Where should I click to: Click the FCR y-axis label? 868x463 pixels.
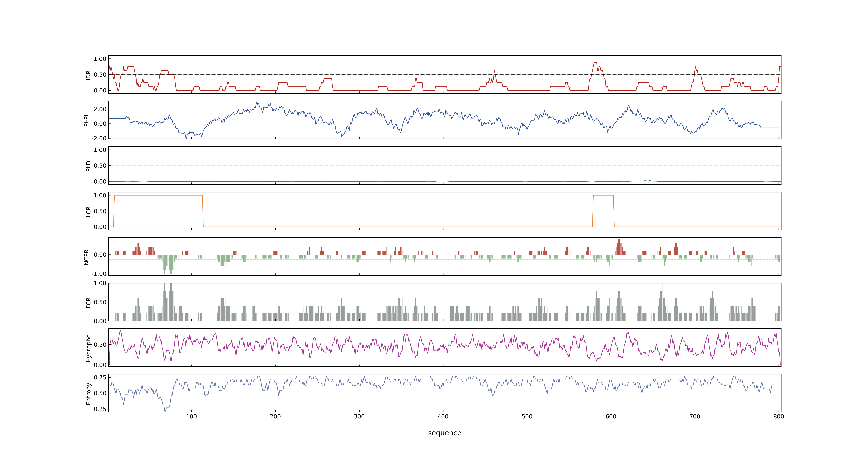[x=89, y=302]
